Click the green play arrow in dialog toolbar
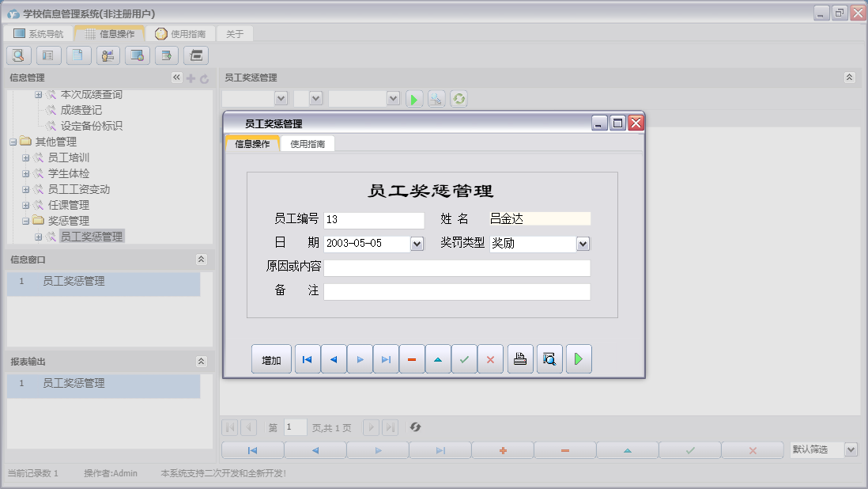Viewport: 868px width, 489px height. (579, 359)
